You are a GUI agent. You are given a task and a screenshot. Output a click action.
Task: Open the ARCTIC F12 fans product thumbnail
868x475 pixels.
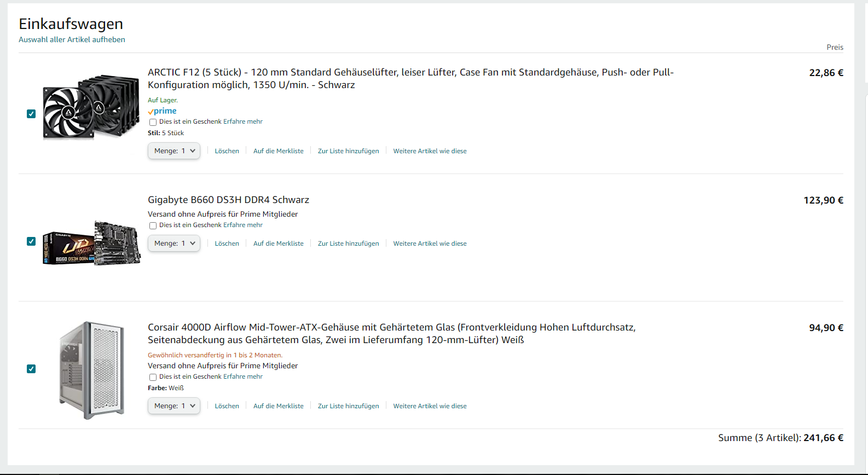click(x=91, y=107)
